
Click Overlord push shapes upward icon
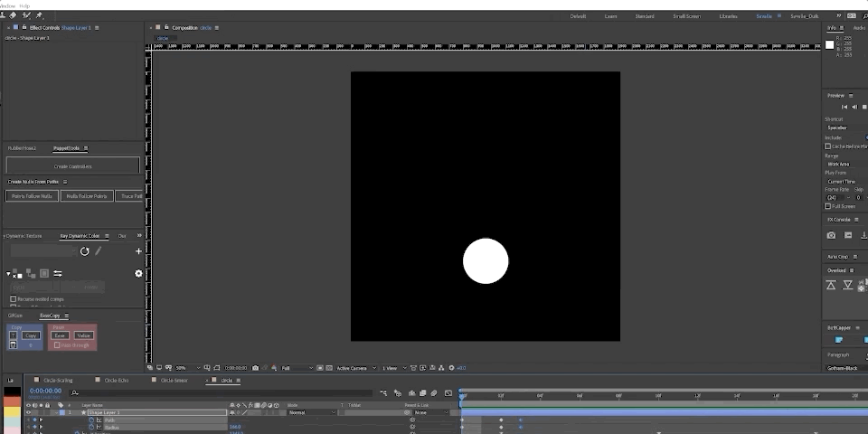coord(831,285)
